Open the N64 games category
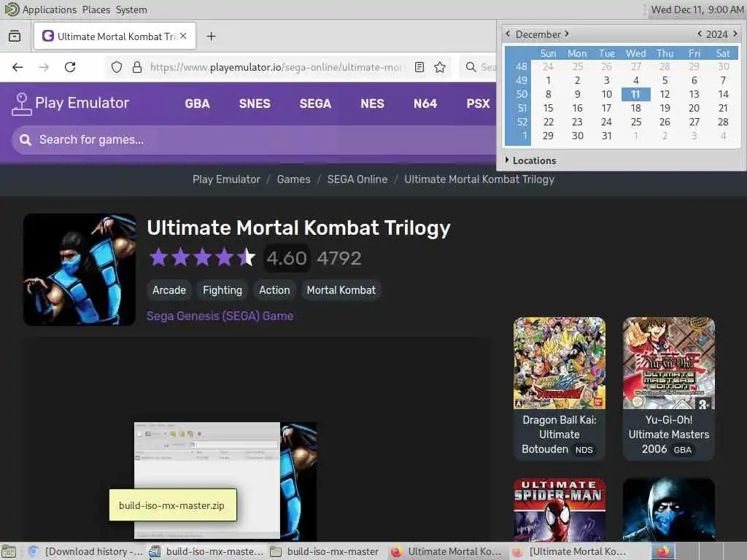 click(425, 104)
